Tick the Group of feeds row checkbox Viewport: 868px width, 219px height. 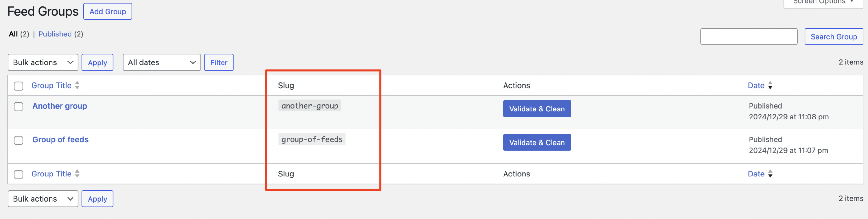19,141
